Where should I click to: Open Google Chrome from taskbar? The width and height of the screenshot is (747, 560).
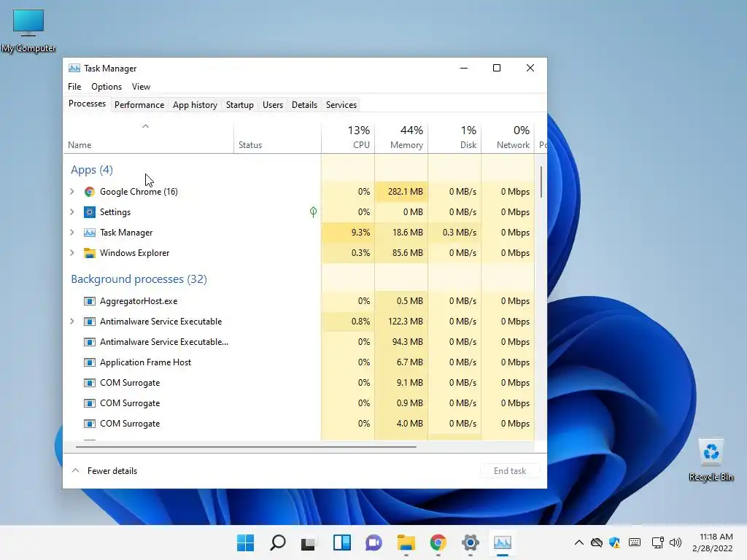pyautogui.click(x=438, y=542)
